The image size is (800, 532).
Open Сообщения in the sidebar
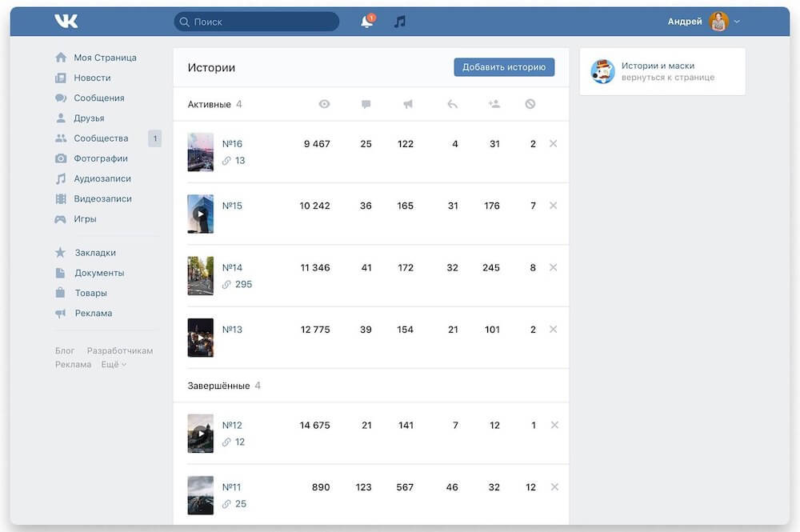coord(99,98)
